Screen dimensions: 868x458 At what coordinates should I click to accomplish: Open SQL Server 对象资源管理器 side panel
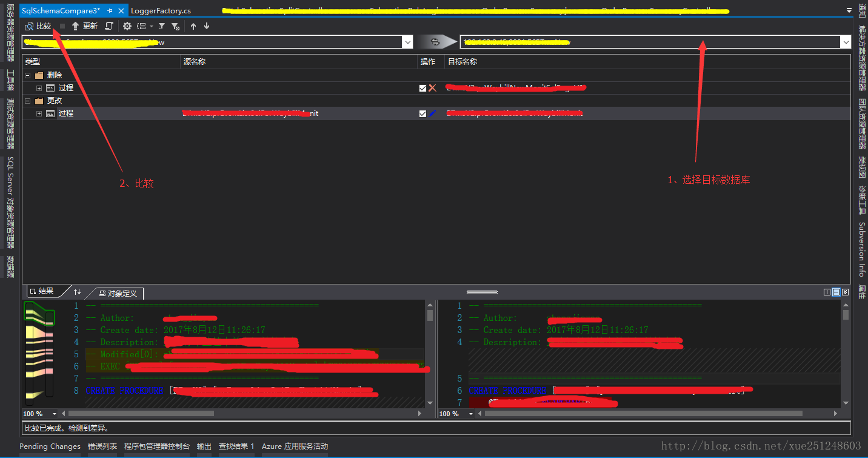pos(10,203)
